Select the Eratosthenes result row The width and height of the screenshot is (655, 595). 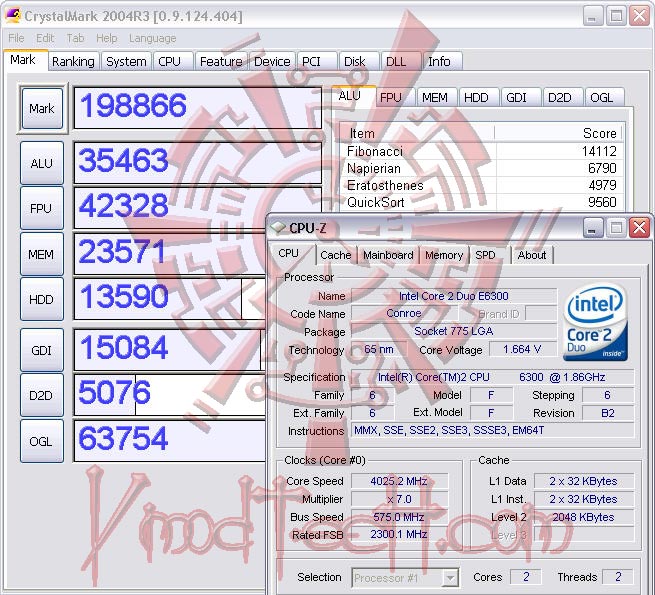pyautogui.click(x=482, y=185)
